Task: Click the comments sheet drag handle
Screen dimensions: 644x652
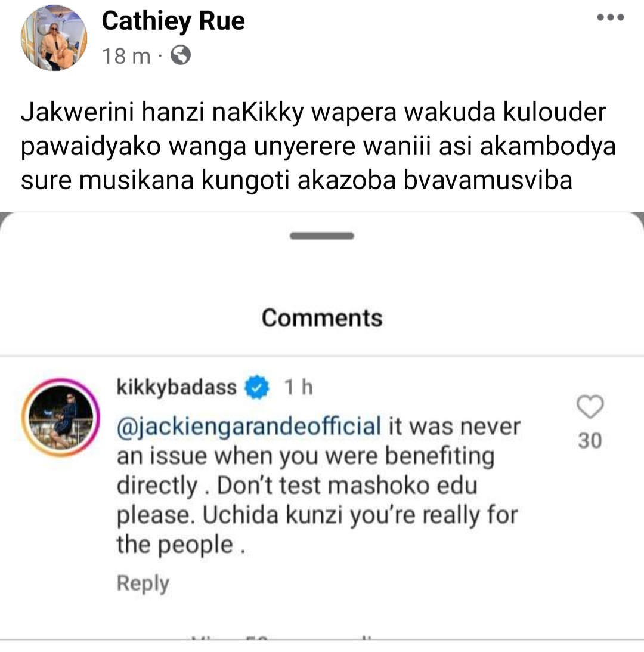Action: (x=322, y=236)
